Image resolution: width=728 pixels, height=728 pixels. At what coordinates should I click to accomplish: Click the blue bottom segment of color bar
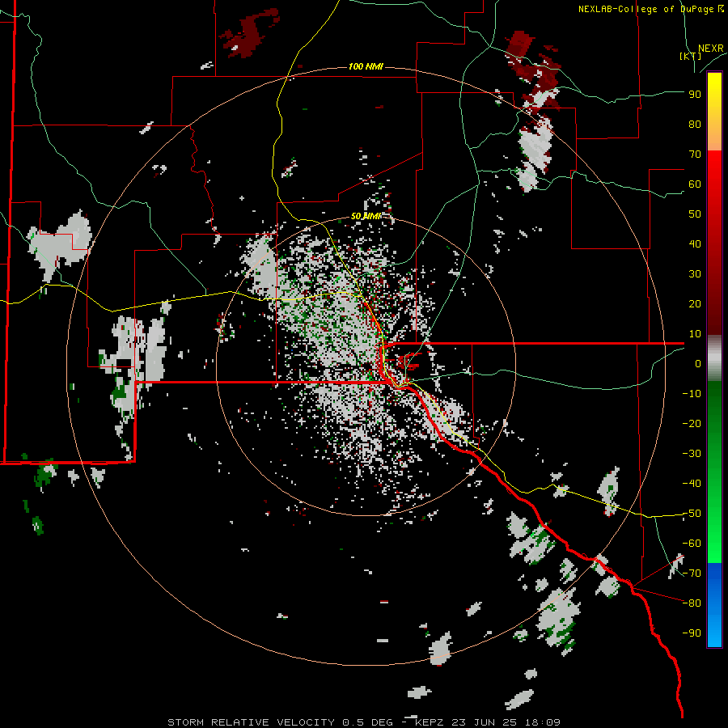[x=714, y=605]
